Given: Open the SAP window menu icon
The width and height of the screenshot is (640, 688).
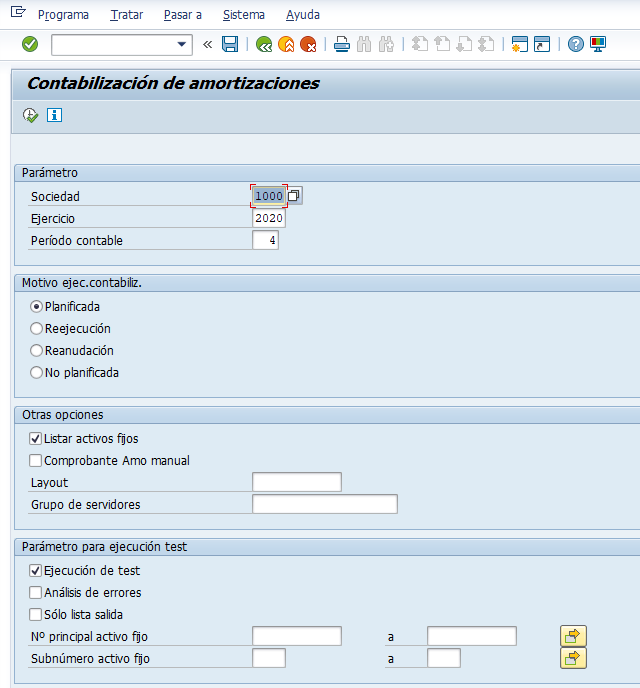Looking at the screenshot, I should (x=18, y=12).
